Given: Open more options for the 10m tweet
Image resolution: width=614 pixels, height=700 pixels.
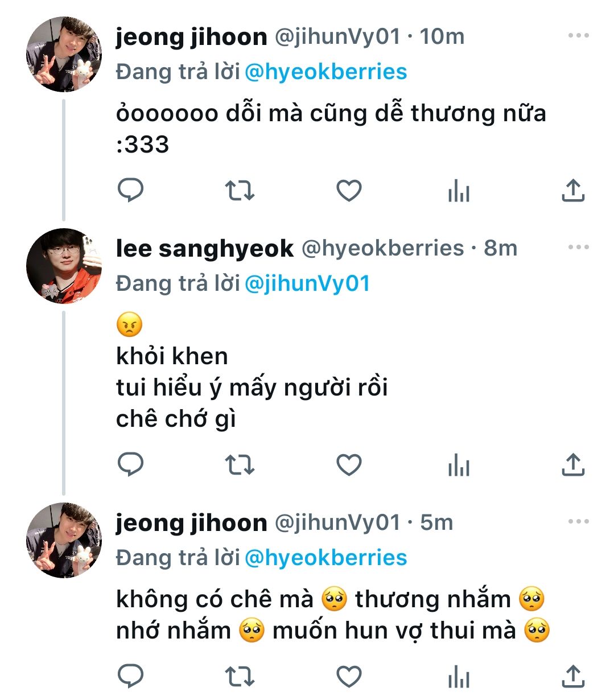Looking at the screenshot, I should pyautogui.click(x=579, y=36).
